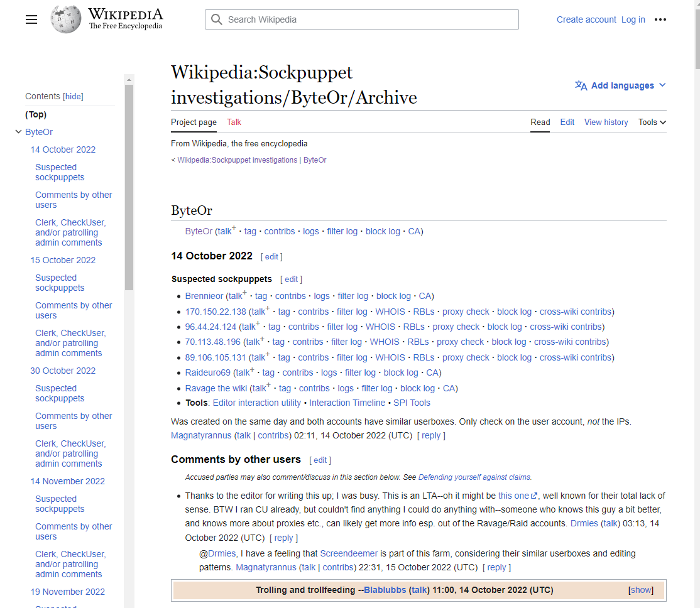The height and width of the screenshot is (608, 700).
Task: Open contribs for Brennieor
Action: coord(290,296)
